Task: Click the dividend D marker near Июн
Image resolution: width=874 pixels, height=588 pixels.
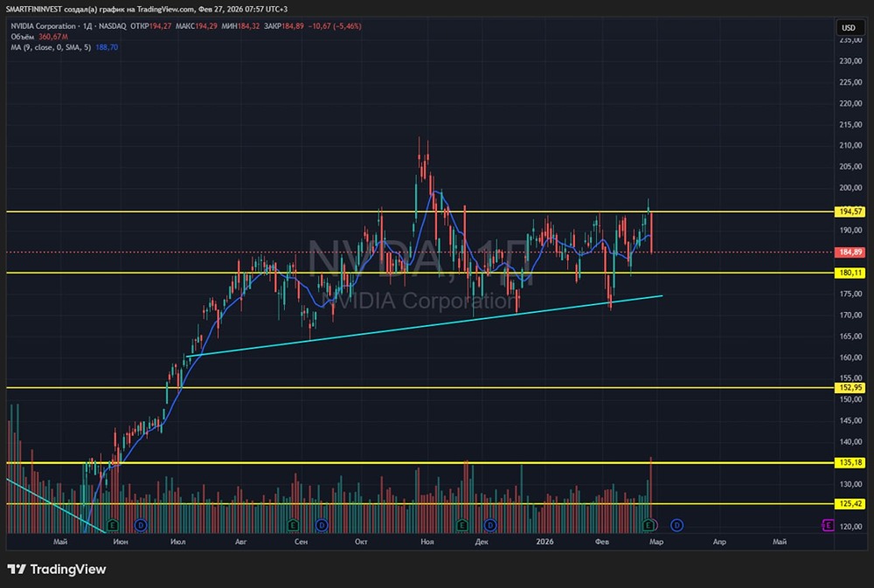Action: [x=141, y=525]
